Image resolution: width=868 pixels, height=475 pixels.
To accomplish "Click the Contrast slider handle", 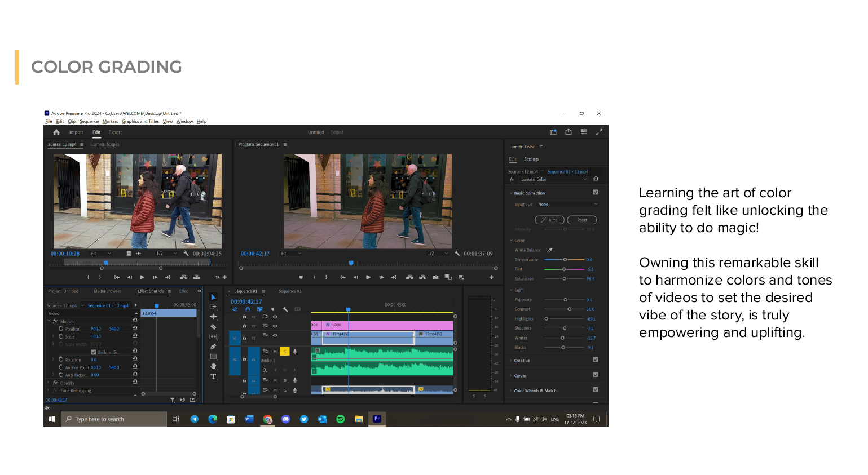I will pos(569,309).
